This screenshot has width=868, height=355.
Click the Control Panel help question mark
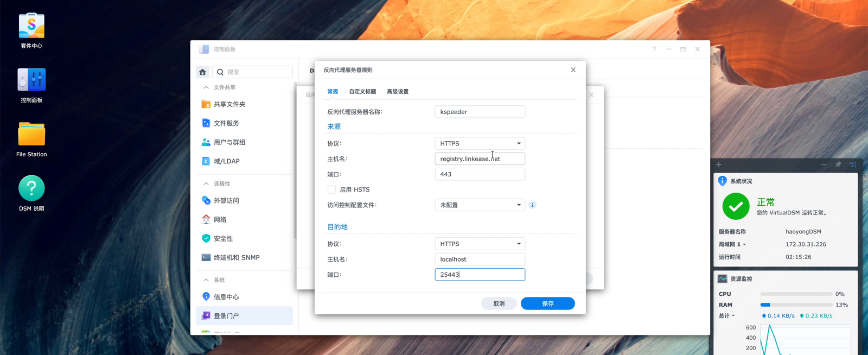654,49
